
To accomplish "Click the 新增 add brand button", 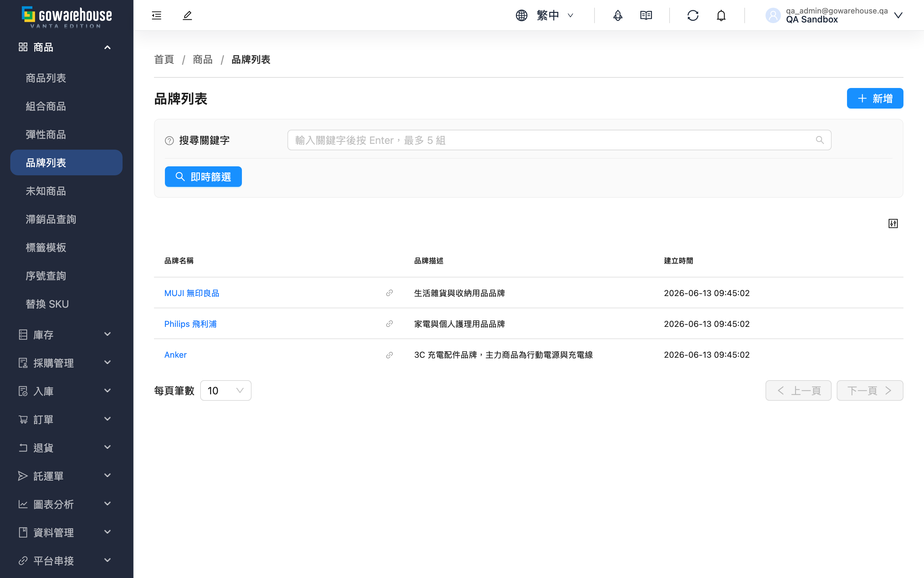I will coord(875,98).
